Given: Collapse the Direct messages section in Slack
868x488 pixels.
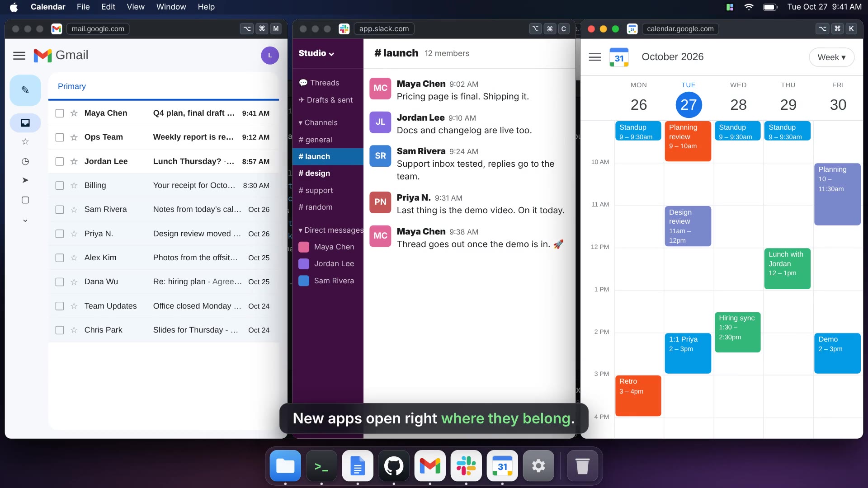Looking at the screenshot, I should (x=331, y=230).
